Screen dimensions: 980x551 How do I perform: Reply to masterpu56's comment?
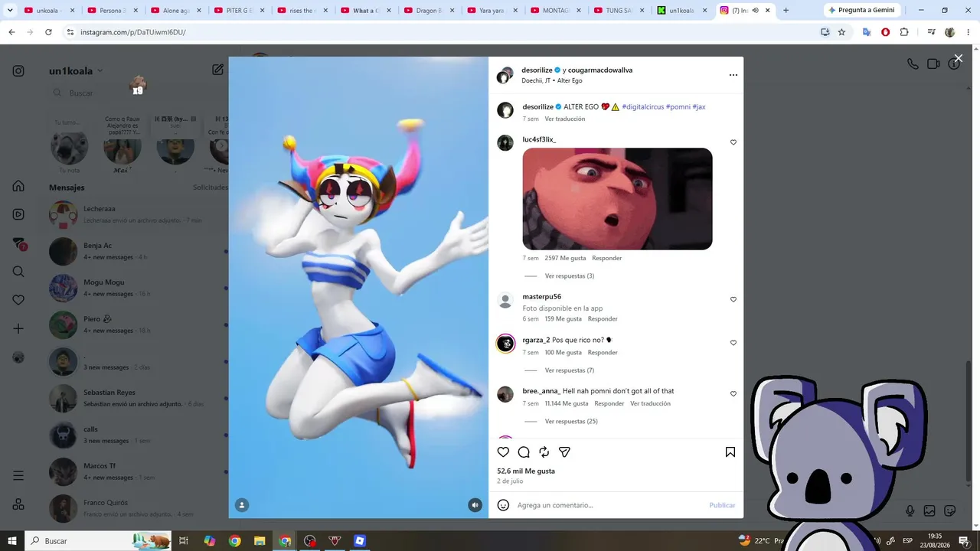tap(603, 318)
